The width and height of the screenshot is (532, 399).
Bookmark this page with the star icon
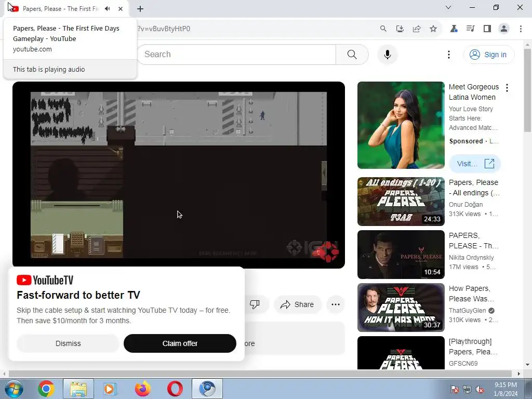click(433, 29)
